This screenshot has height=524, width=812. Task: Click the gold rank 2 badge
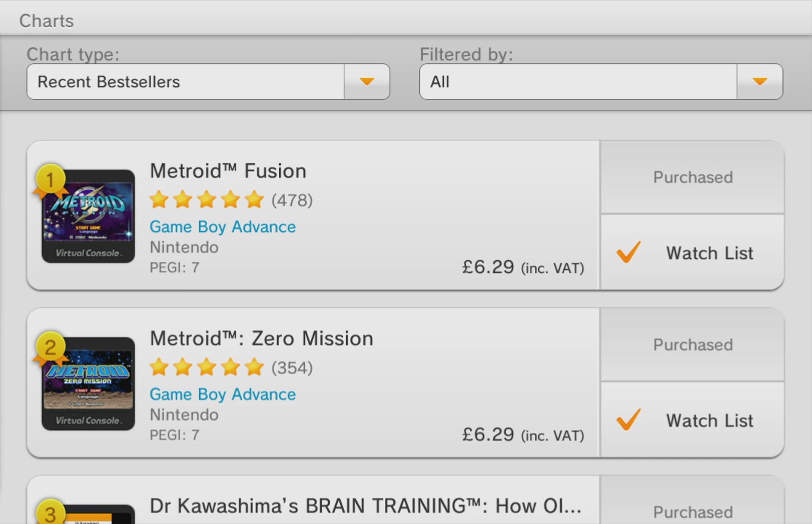tap(50, 347)
